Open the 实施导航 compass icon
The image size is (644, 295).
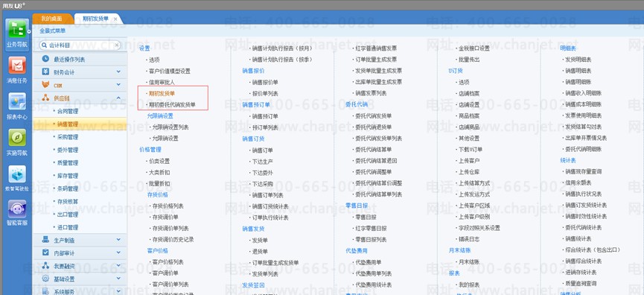pyautogui.click(x=17, y=142)
